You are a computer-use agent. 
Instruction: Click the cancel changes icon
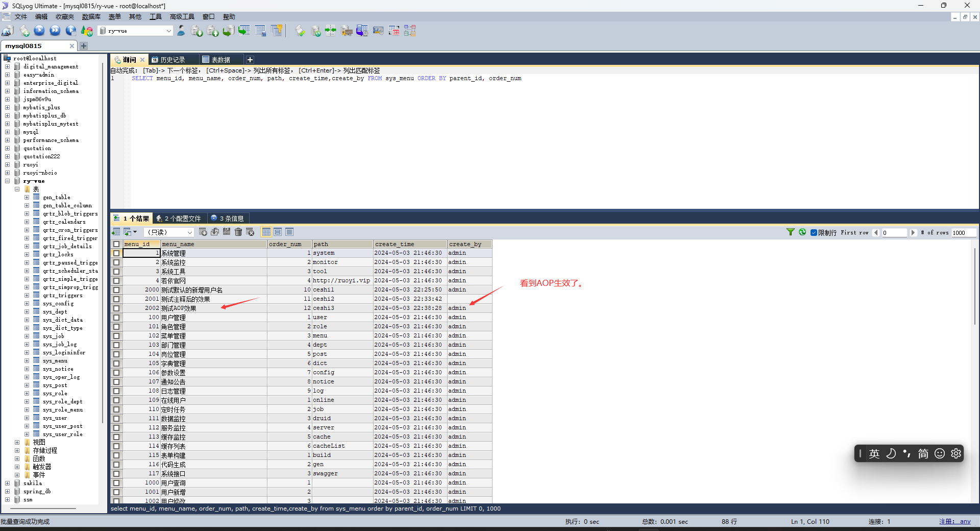point(250,232)
